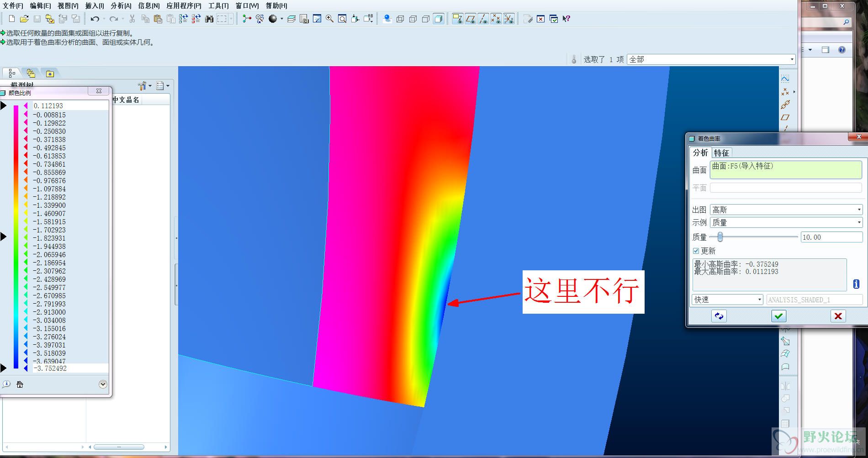The width and height of the screenshot is (868, 458).
Task: Click the repeat analysis button
Action: pyautogui.click(x=719, y=316)
